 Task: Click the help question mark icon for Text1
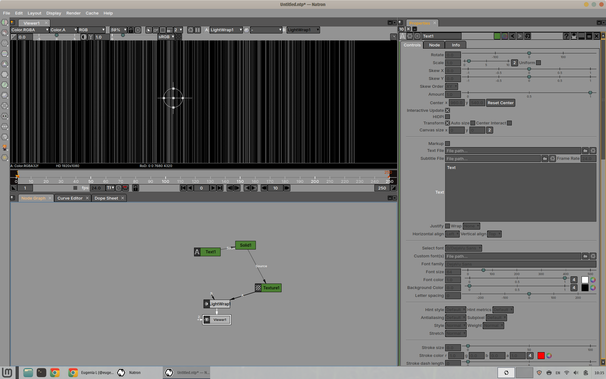pos(566,36)
